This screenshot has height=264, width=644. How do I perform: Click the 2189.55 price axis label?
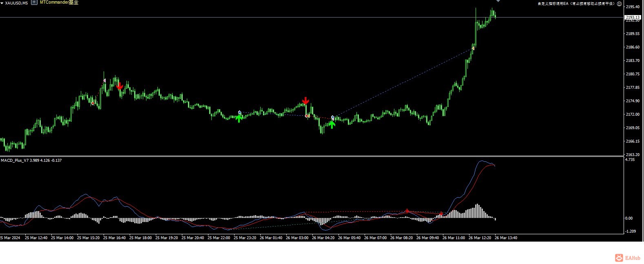[x=633, y=34]
